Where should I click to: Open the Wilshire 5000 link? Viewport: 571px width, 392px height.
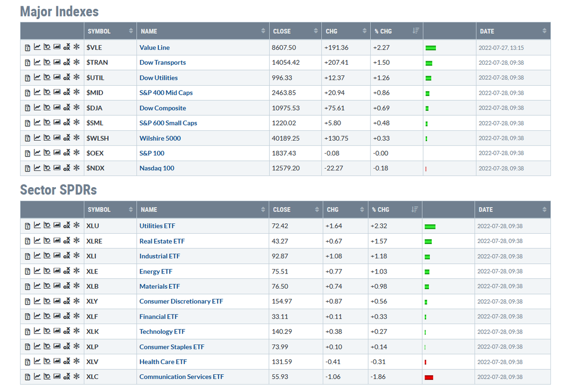click(x=160, y=138)
